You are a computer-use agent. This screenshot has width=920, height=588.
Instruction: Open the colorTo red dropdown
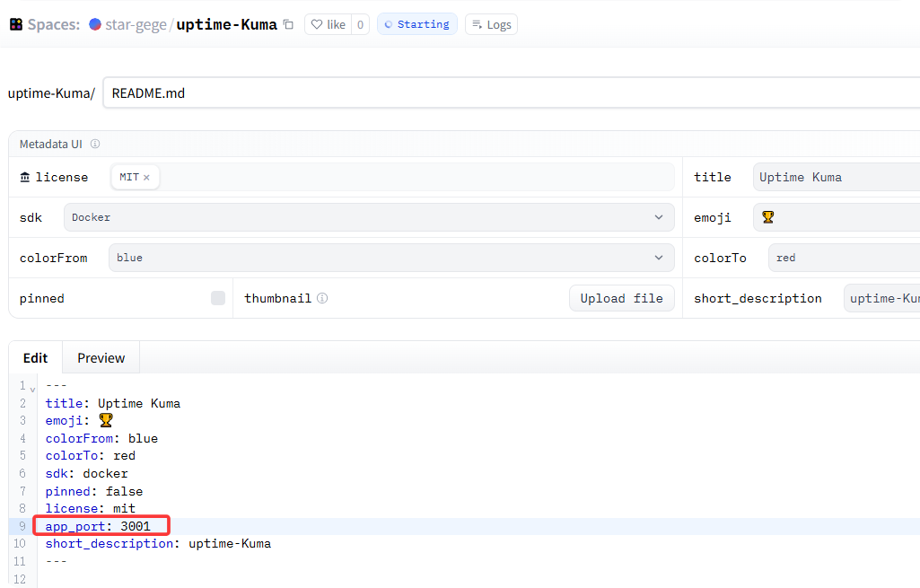click(842, 258)
